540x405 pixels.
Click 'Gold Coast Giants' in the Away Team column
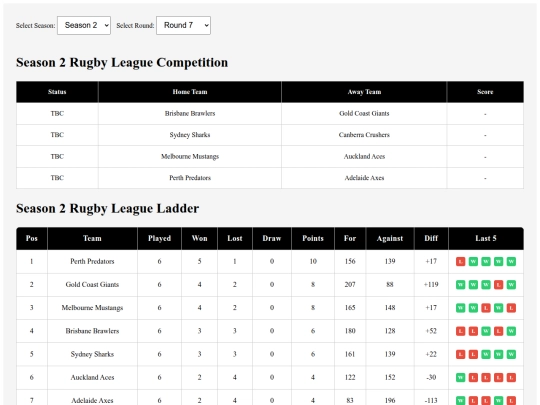click(x=364, y=113)
